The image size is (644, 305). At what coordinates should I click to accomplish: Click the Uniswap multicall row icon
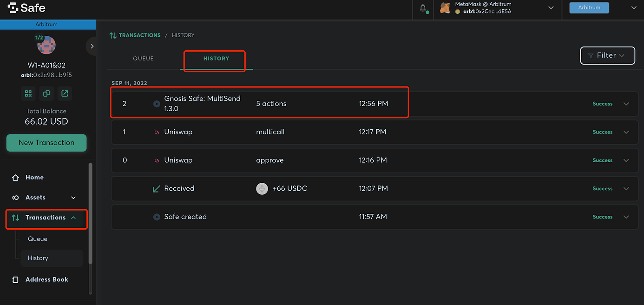[157, 132]
